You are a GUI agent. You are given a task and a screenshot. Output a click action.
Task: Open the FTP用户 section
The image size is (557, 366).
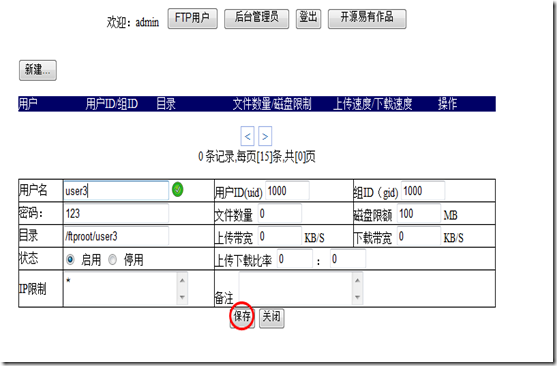[x=192, y=18]
